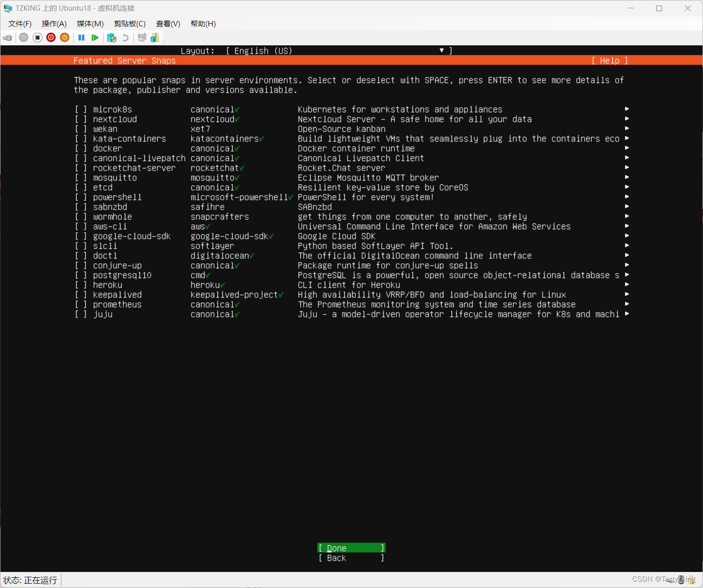
Task: Check the etcd snap checkbox
Action: [81, 188]
